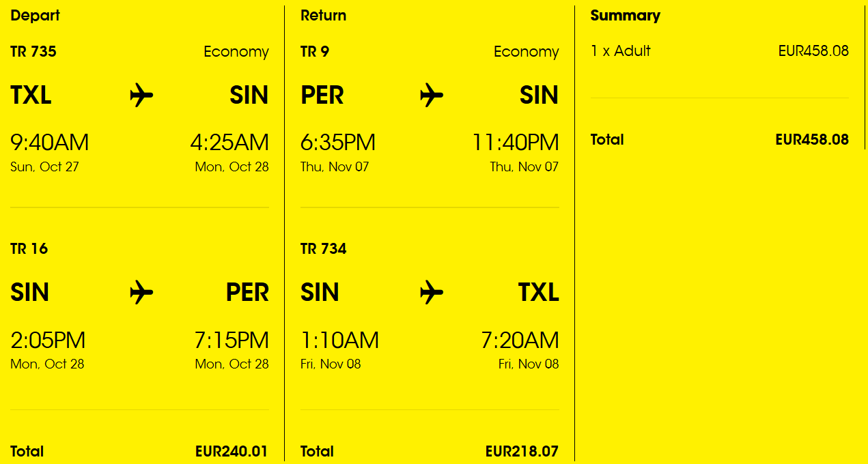Select the TR 735 flight number

click(33, 51)
